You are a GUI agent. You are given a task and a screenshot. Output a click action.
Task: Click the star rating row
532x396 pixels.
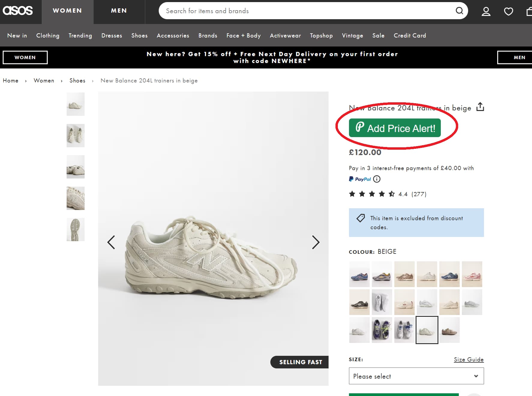click(x=372, y=194)
